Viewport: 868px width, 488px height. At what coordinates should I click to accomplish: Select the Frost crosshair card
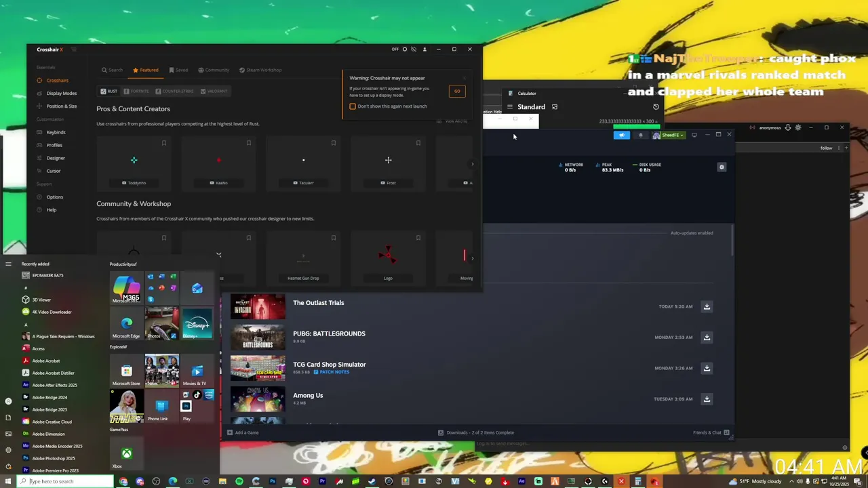coord(388,163)
